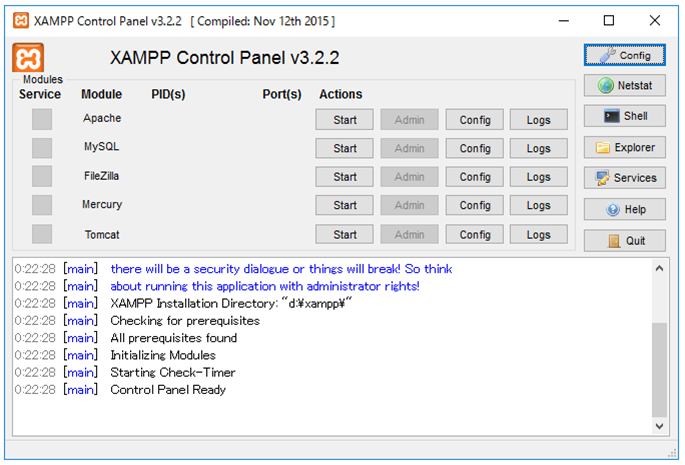
Task: Open Config options for Mercury
Action: [475, 206]
